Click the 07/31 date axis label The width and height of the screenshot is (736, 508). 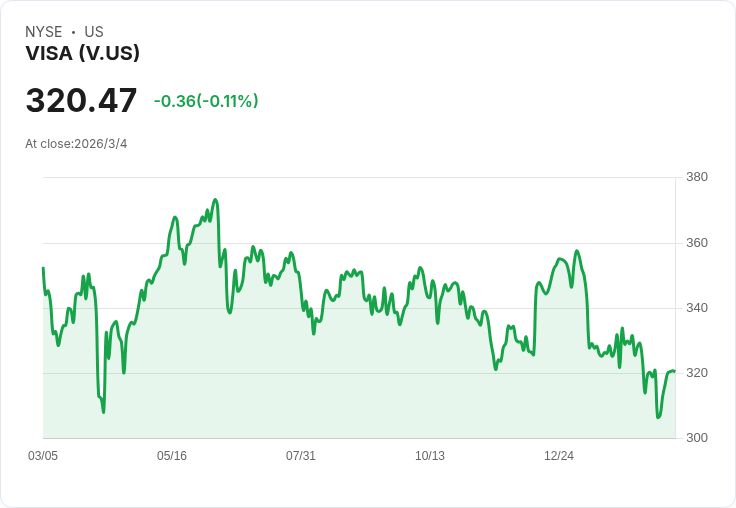click(x=301, y=456)
